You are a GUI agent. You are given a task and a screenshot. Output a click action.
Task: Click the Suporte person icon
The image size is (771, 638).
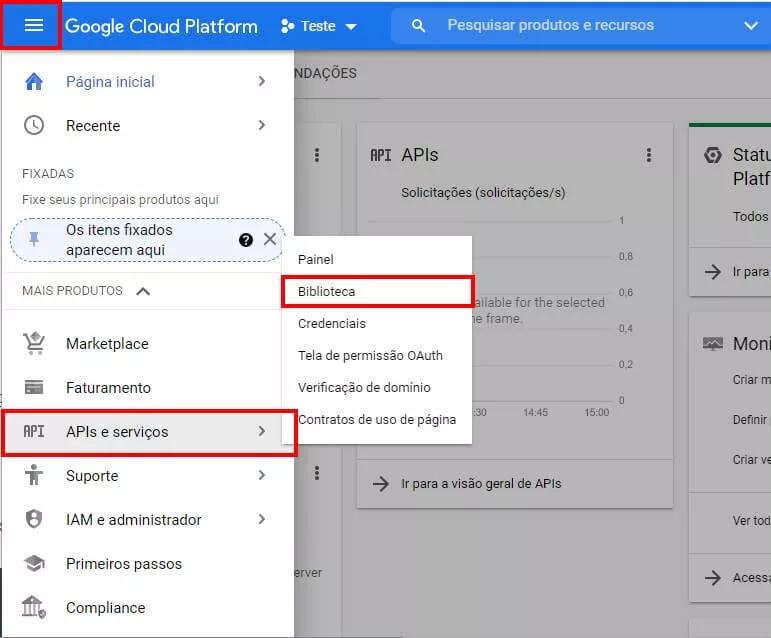[34, 475]
